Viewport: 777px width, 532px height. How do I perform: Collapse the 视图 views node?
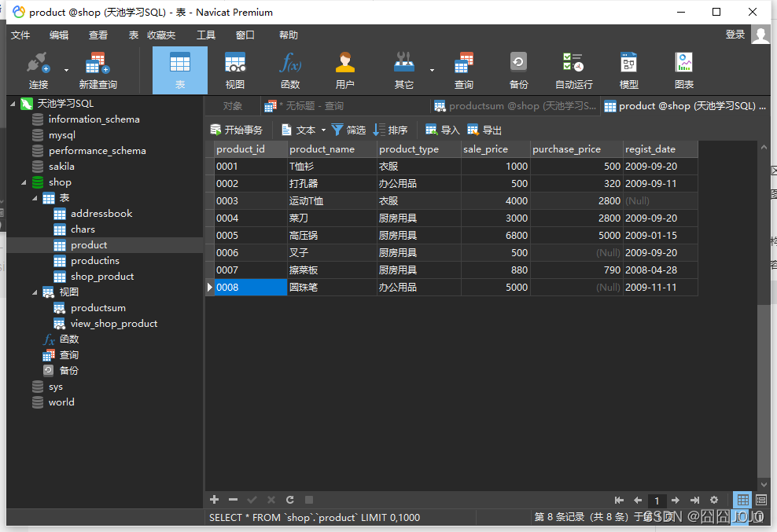(x=34, y=292)
